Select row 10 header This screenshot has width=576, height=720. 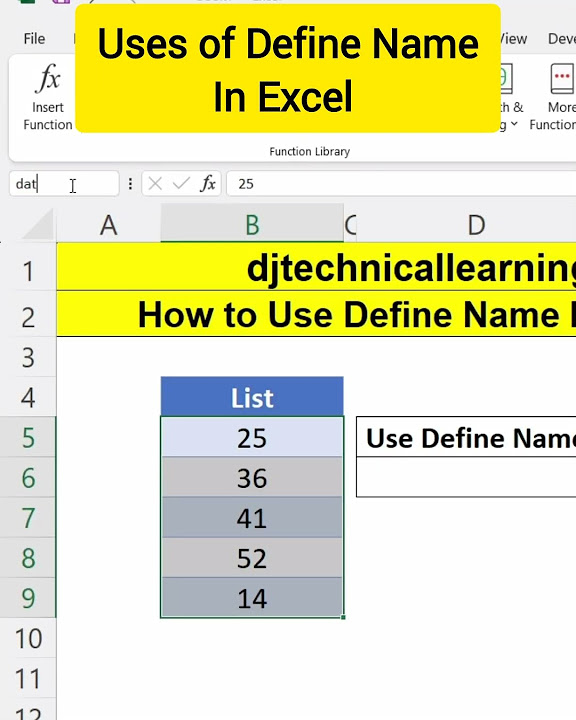click(28, 638)
